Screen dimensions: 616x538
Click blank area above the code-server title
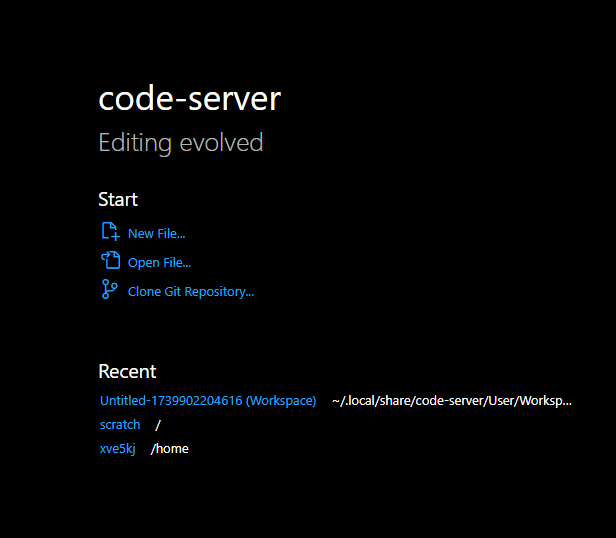point(300,40)
